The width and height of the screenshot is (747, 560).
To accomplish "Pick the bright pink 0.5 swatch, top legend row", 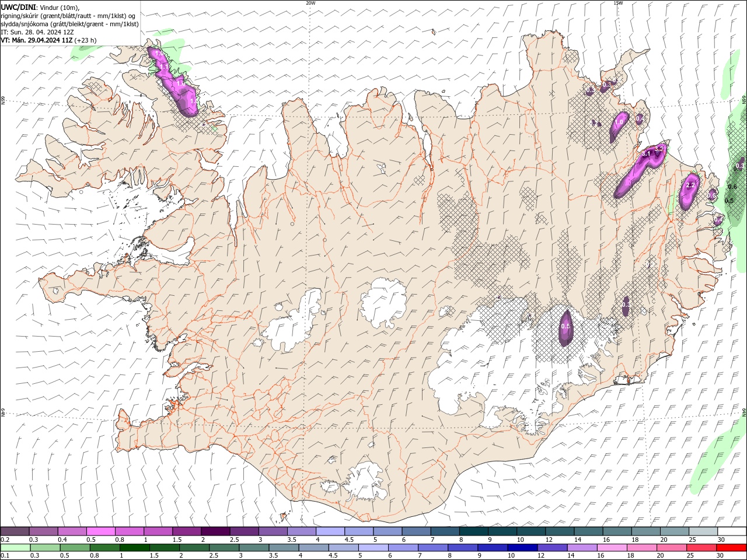I will coord(100,531).
